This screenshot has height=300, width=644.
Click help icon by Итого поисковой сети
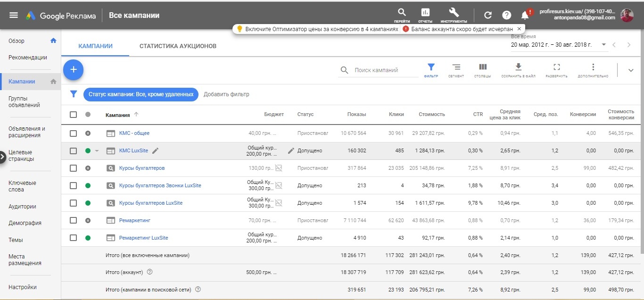tap(198, 290)
